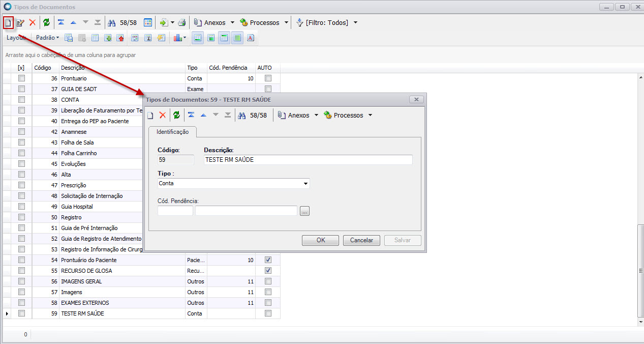Go to previous record in main toolbar
This screenshot has width=644, height=344.
(73, 23)
